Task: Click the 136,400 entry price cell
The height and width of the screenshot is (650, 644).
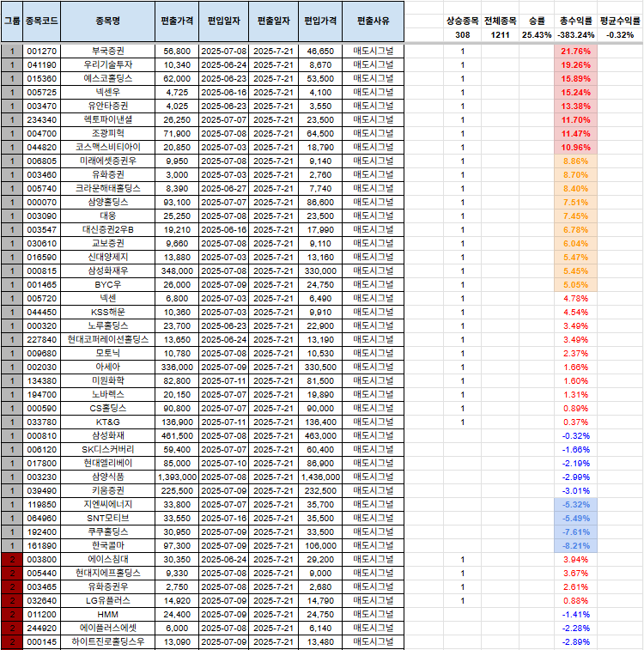Action: coord(320,422)
